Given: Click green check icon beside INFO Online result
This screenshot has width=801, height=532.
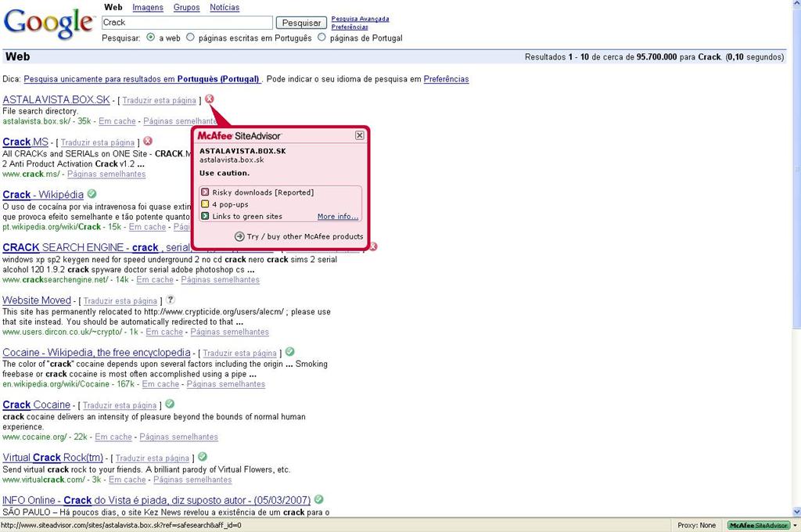Looking at the screenshot, I should coord(319,499).
